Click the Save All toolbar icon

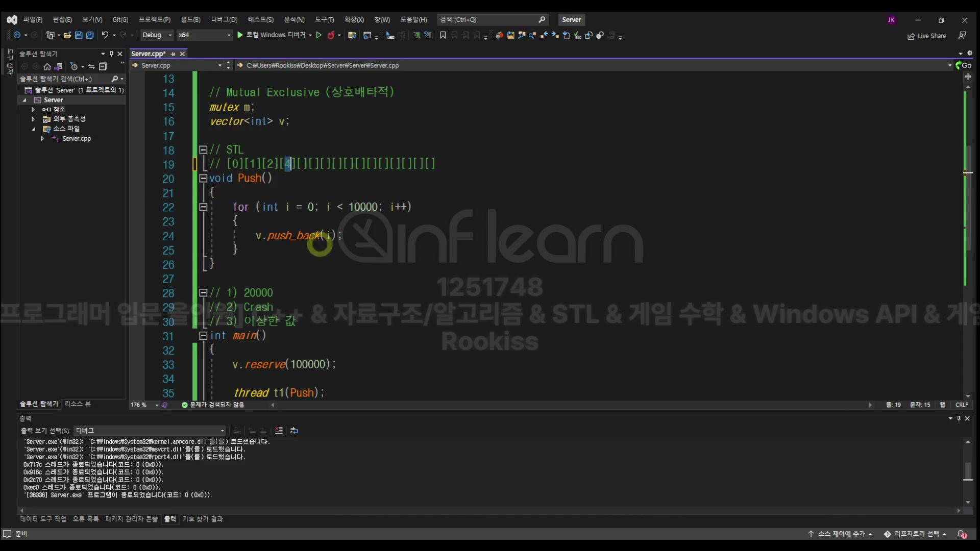[x=90, y=35]
